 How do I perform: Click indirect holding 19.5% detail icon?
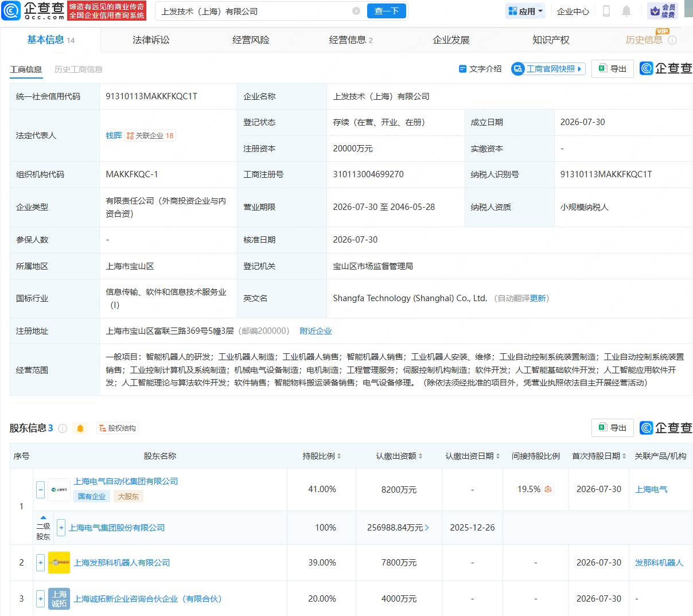[548, 489]
